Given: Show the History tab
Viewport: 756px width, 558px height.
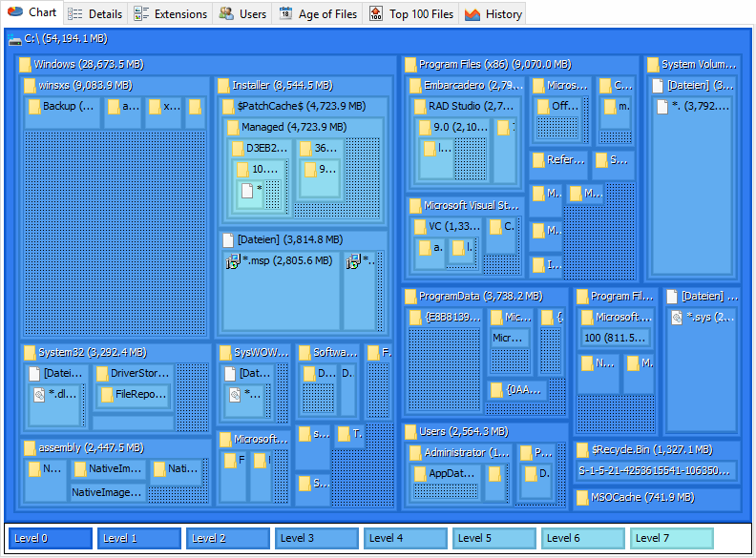Looking at the screenshot, I should 493,14.
